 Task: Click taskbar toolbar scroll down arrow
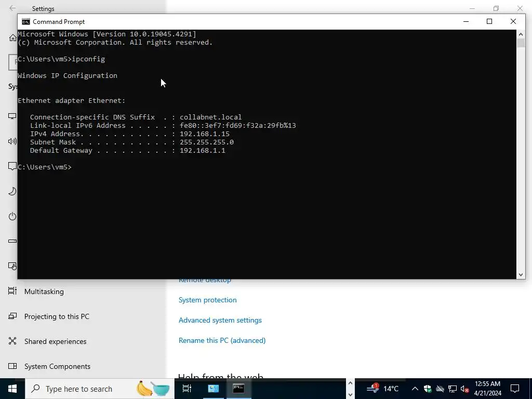[x=350, y=394]
